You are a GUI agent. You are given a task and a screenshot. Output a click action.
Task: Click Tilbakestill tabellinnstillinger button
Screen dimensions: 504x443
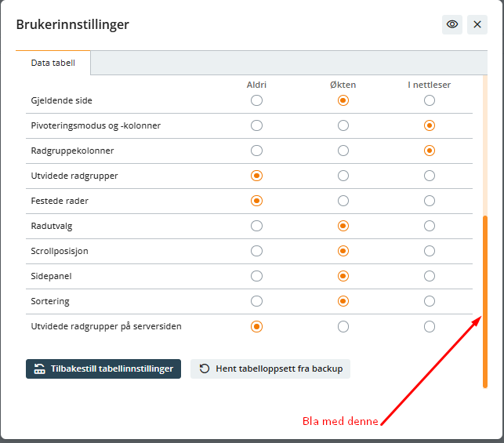pyautogui.click(x=103, y=369)
